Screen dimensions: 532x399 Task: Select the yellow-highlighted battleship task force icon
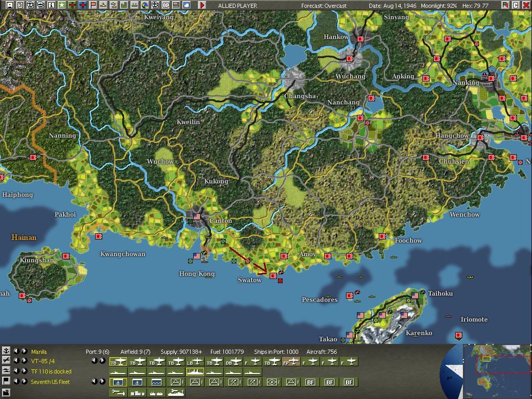click(195, 372)
